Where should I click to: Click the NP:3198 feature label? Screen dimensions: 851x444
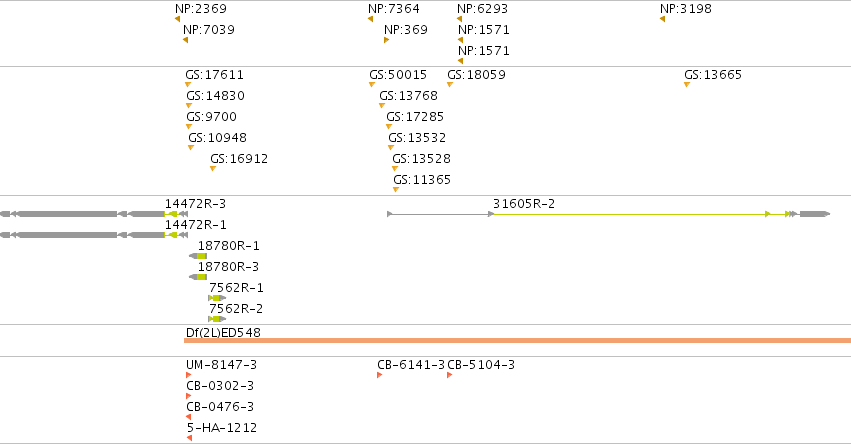pos(685,9)
